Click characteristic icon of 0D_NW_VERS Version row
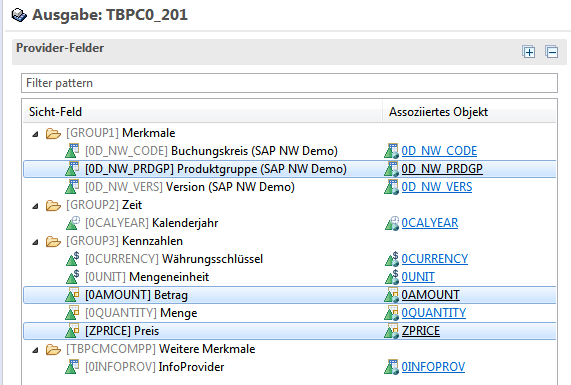 (72, 186)
